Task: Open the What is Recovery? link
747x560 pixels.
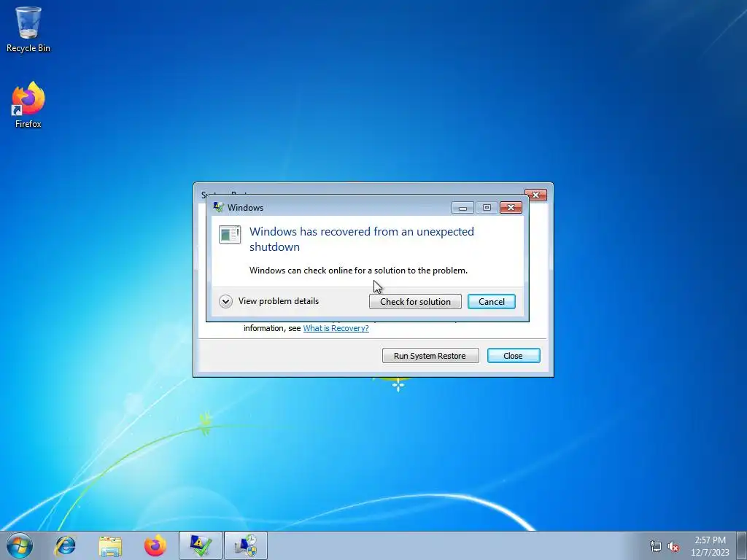Action: 336,328
